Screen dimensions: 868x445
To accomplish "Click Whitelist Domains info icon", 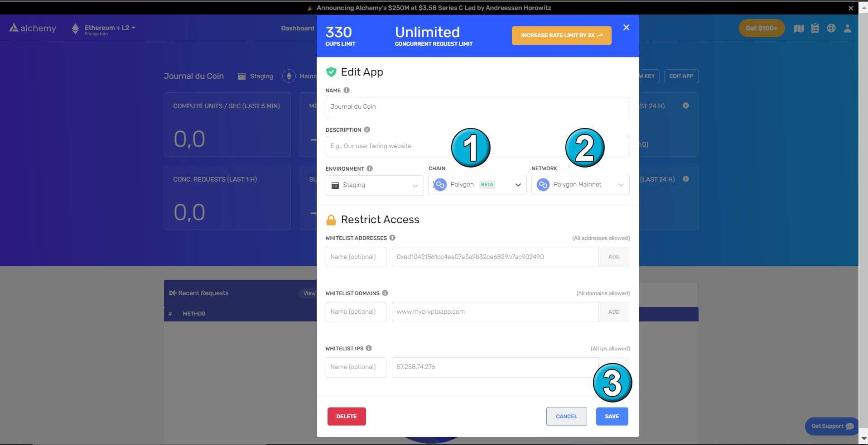I will click(385, 293).
